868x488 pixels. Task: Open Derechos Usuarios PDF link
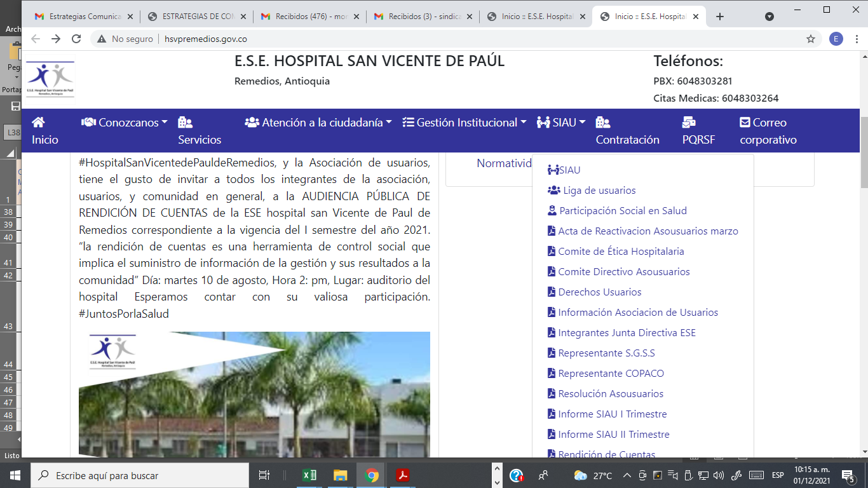[599, 292]
